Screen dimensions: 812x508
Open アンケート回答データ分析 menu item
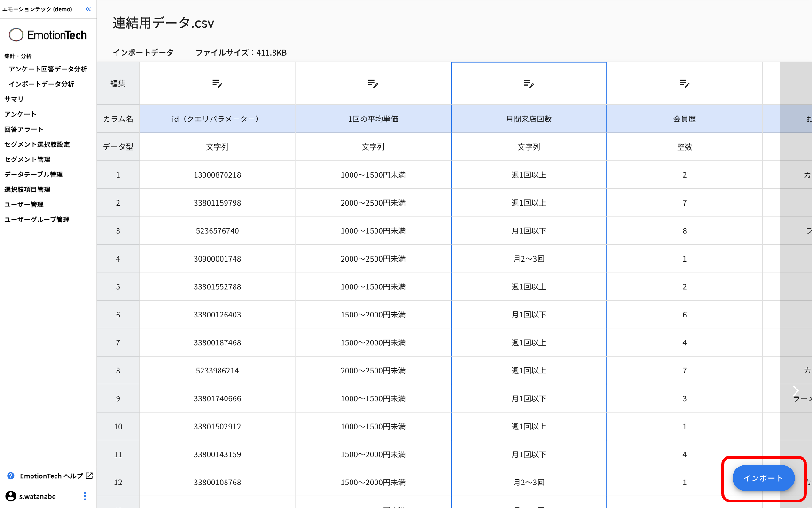coord(47,69)
